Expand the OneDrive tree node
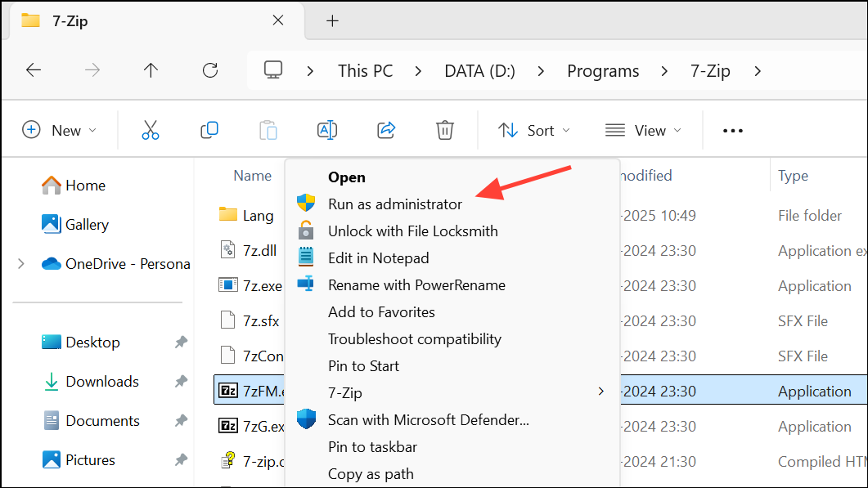Image resolution: width=868 pixels, height=488 pixels. [21, 264]
